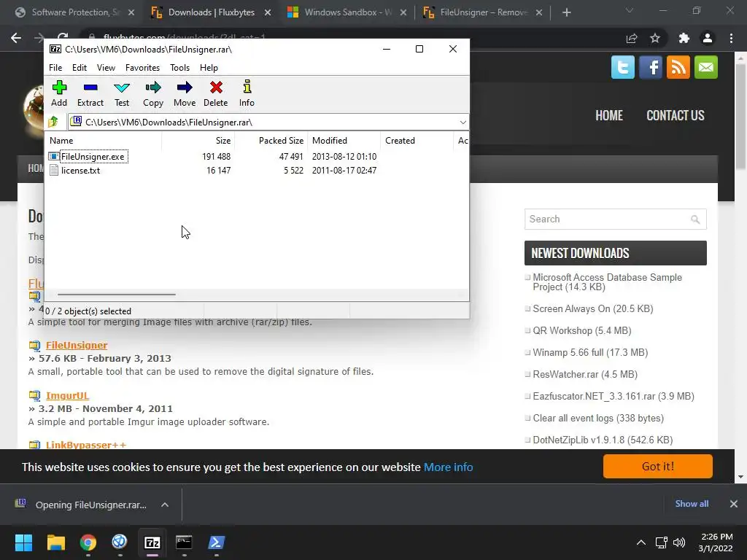Open File Explorer from taskbar
The width and height of the screenshot is (747, 560).
55,542
